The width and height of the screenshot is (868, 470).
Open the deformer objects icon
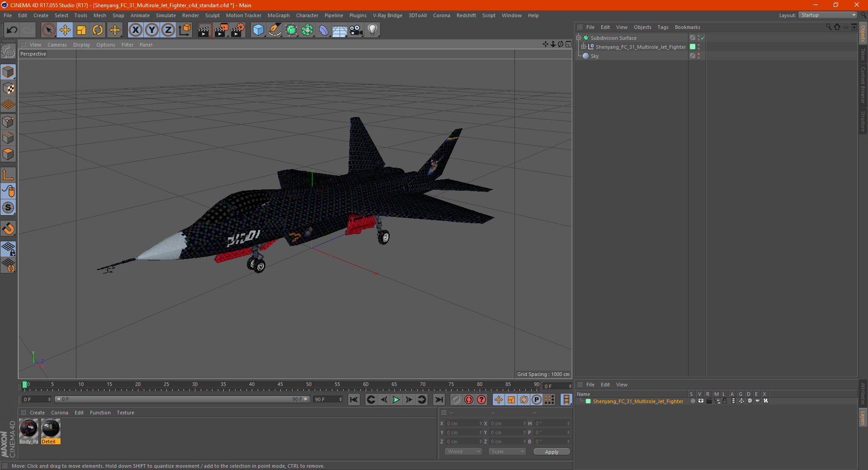[x=324, y=30]
